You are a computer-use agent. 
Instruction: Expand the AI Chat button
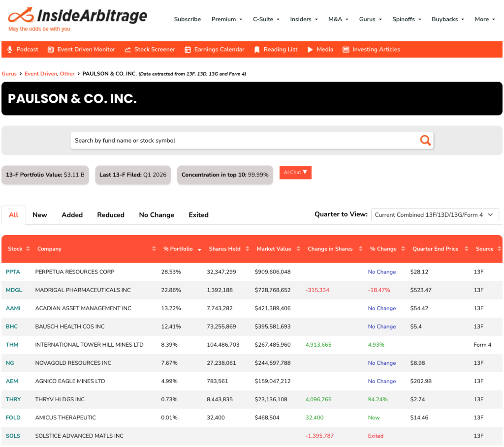[295, 173]
